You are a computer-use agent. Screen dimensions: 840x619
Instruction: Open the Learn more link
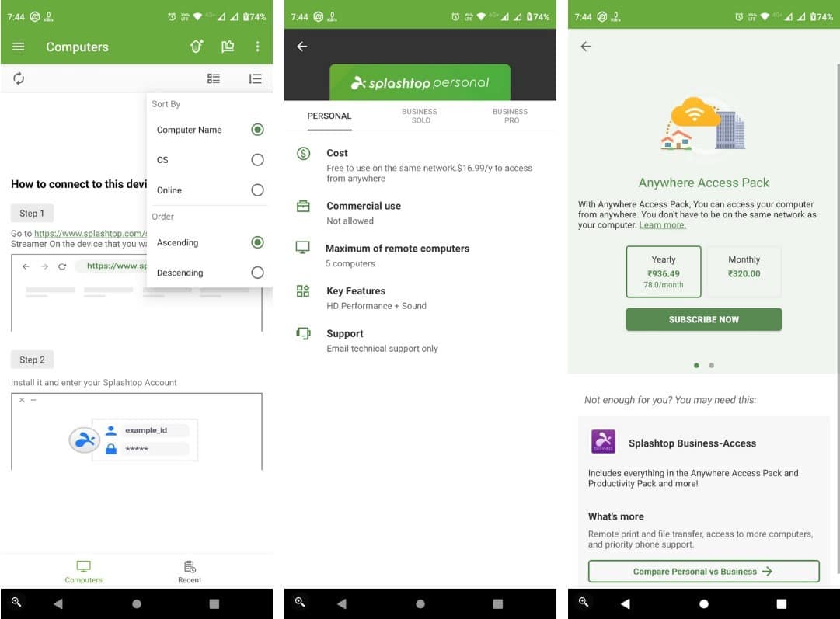pos(663,225)
